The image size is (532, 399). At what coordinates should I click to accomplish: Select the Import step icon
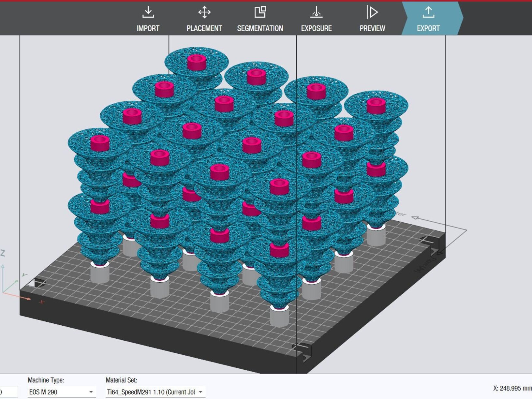(x=149, y=12)
